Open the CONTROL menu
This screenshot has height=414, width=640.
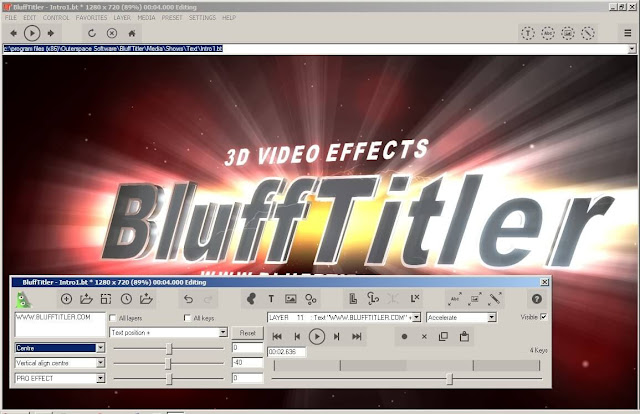[56, 18]
